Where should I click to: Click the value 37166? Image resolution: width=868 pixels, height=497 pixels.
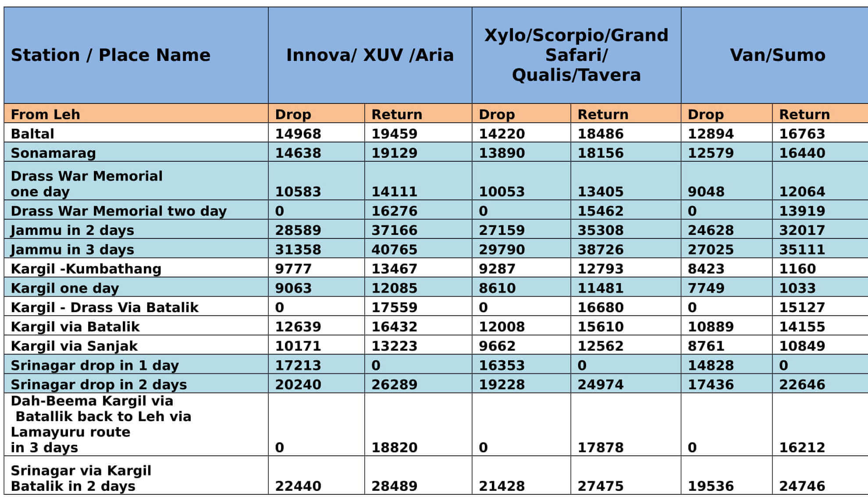pos(395,230)
